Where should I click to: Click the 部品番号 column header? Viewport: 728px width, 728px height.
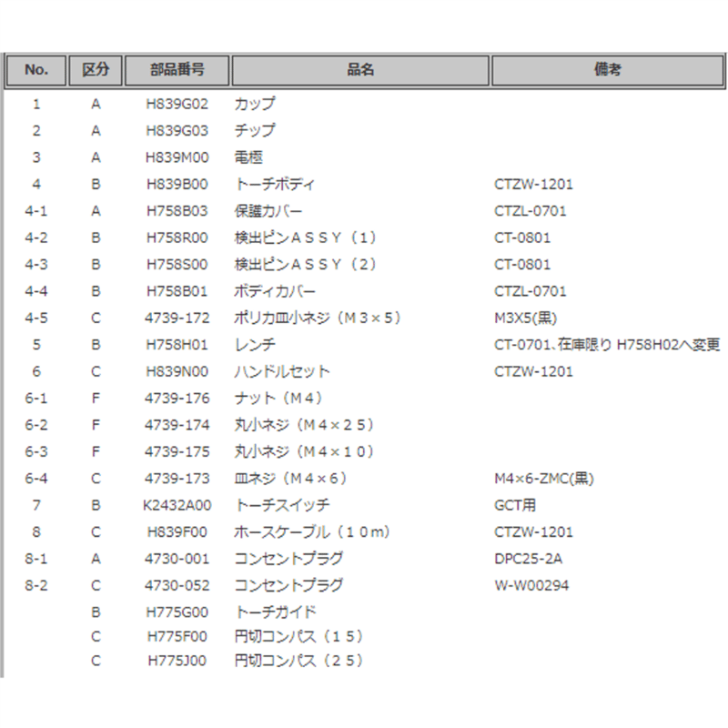pos(177,69)
